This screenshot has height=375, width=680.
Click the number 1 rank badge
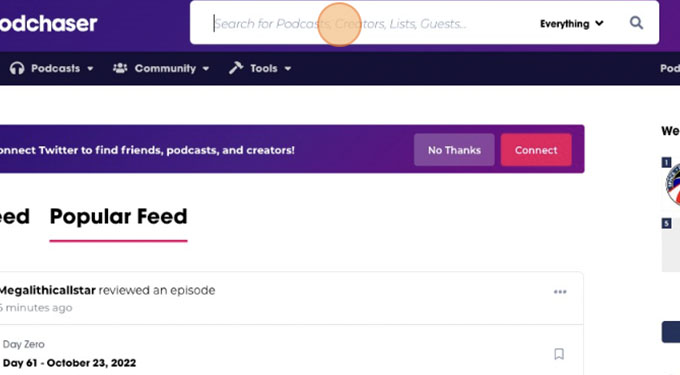tap(666, 163)
